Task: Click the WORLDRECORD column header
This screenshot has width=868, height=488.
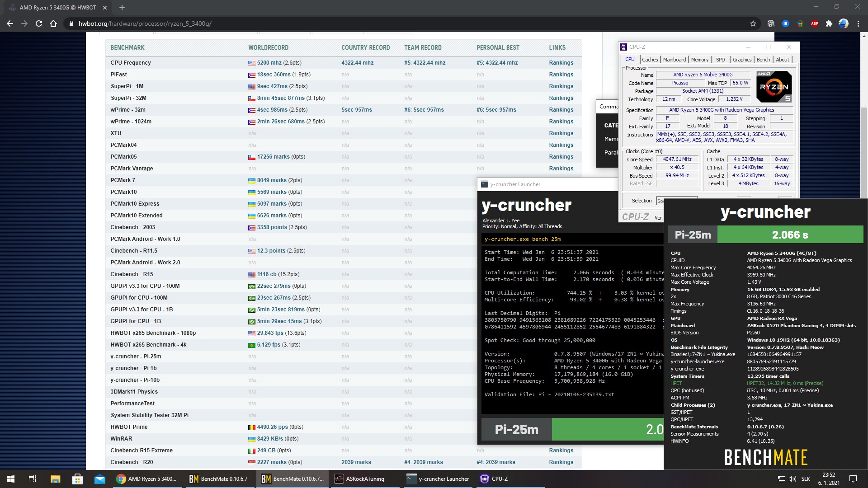Action: click(268, 47)
